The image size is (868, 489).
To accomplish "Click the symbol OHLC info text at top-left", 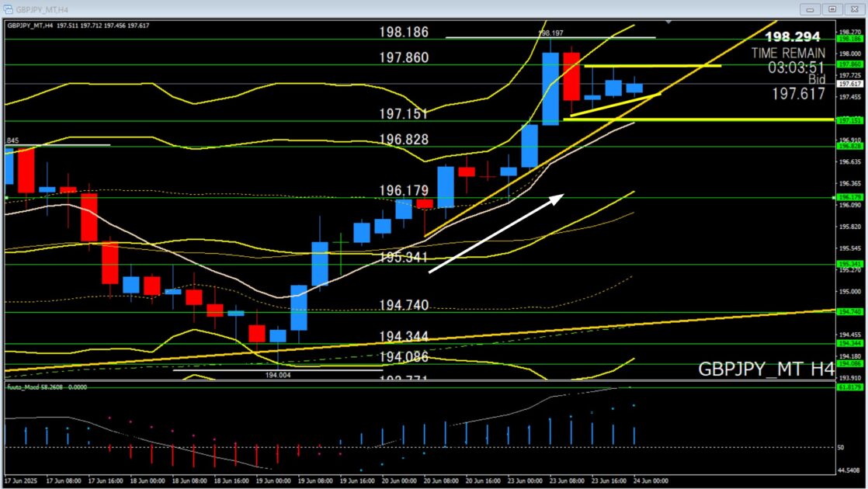I will coord(78,25).
